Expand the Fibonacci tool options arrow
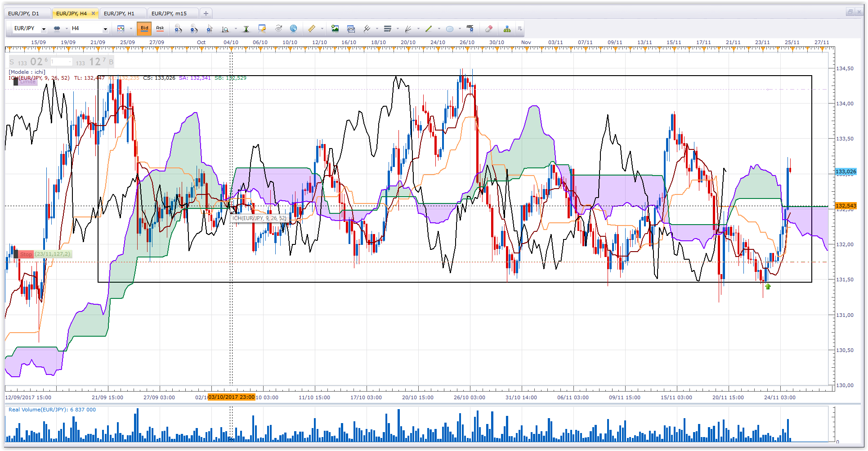 tap(398, 28)
